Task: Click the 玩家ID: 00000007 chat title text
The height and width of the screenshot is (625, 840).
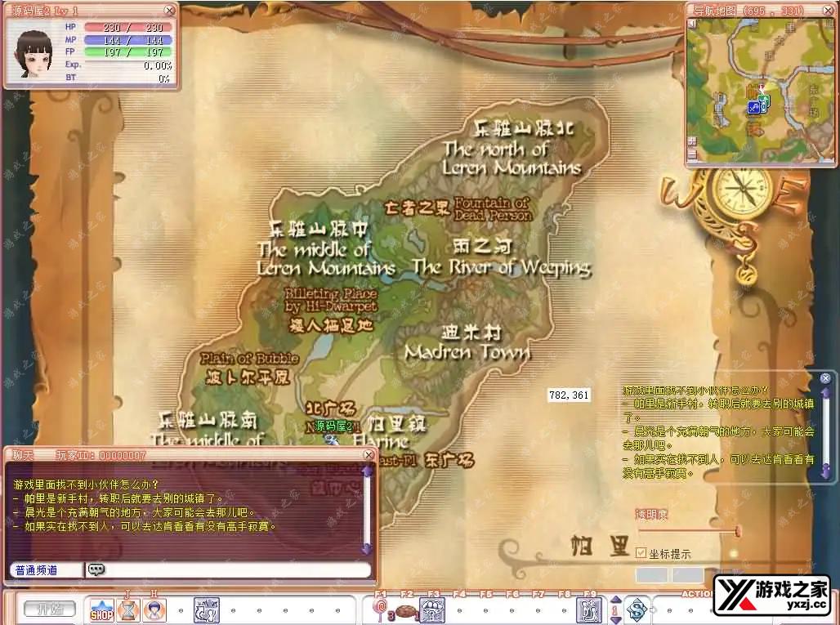Action: pos(101,455)
